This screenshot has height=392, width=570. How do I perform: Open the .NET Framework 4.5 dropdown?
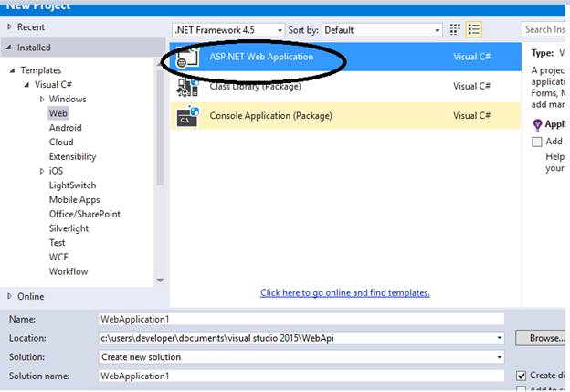(228, 30)
